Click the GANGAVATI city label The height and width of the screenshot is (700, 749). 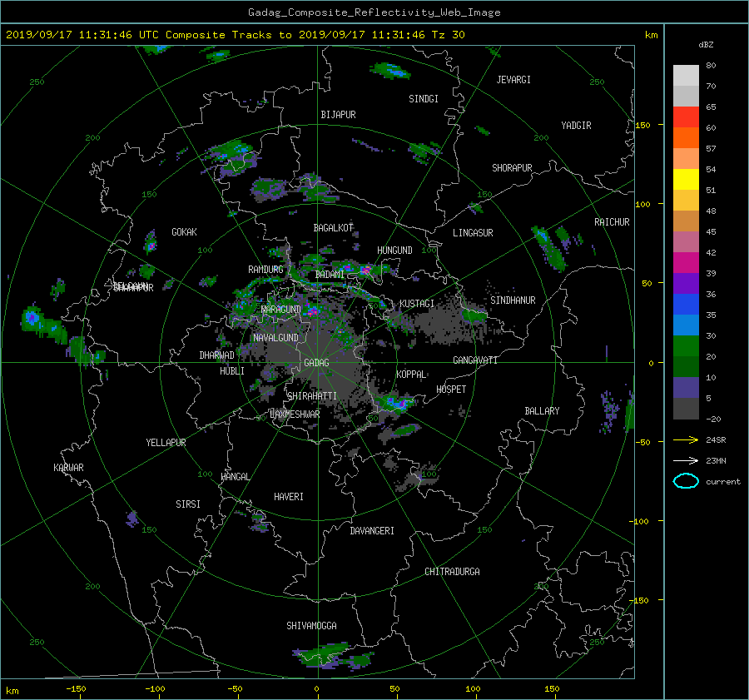tap(475, 360)
